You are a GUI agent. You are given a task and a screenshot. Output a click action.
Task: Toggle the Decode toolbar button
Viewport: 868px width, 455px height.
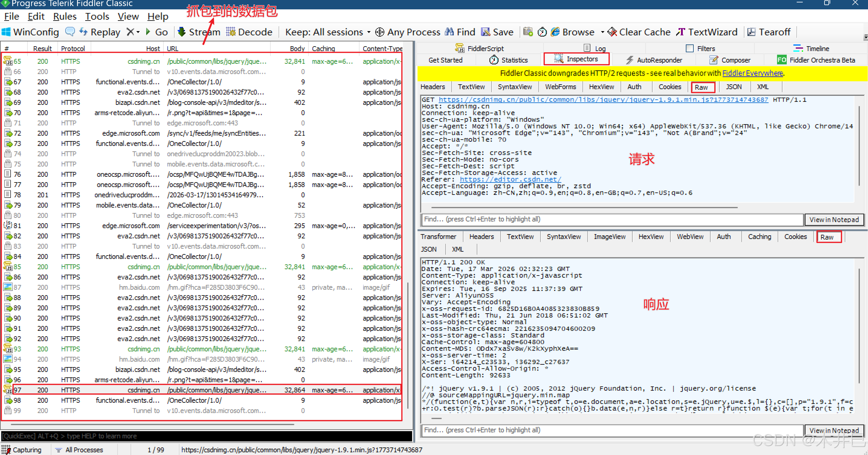tap(249, 32)
